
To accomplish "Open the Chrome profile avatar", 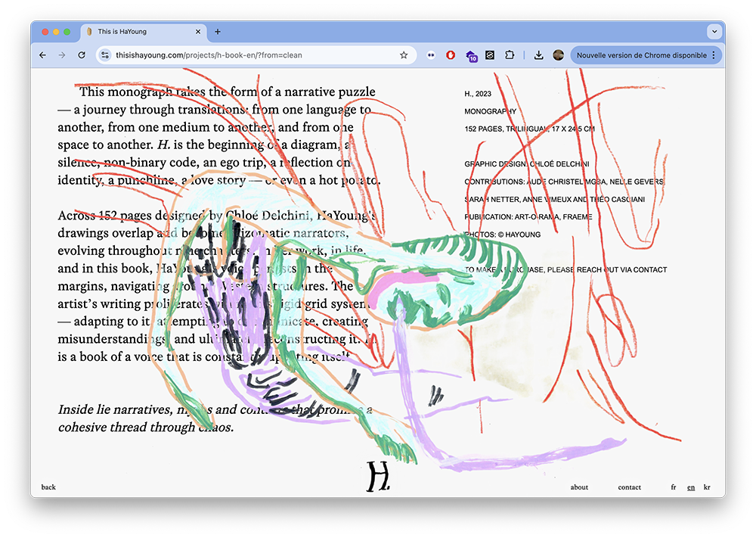I will click(x=559, y=55).
